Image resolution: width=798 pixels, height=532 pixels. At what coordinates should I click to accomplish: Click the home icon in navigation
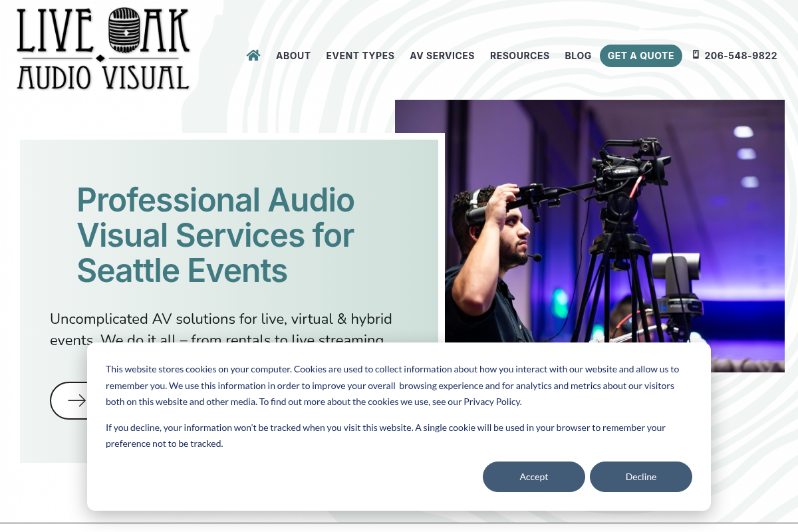click(253, 55)
